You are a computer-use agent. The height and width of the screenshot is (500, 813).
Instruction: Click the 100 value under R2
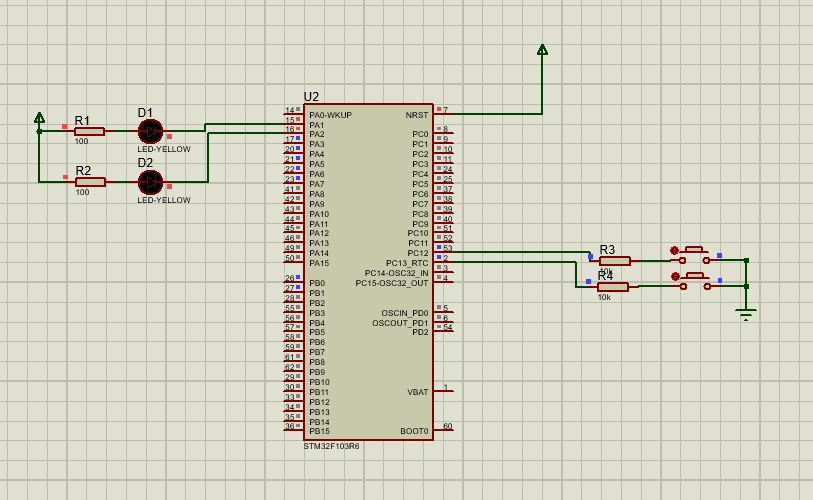tap(82, 192)
